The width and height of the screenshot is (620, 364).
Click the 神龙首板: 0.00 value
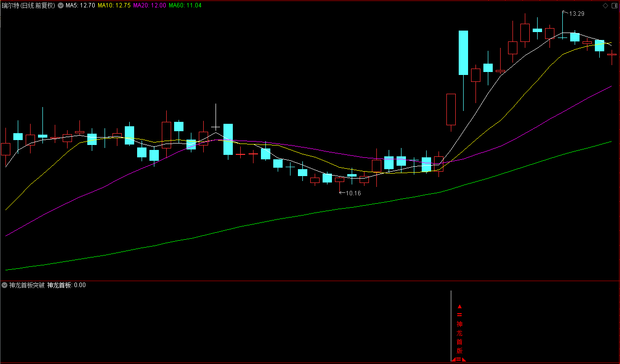click(x=67, y=285)
